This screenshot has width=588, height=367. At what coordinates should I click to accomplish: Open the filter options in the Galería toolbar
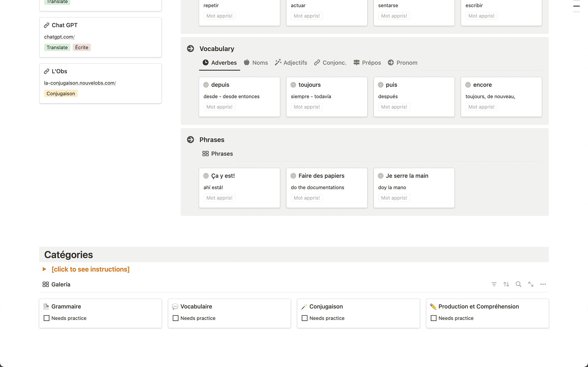pyautogui.click(x=494, y=284)
